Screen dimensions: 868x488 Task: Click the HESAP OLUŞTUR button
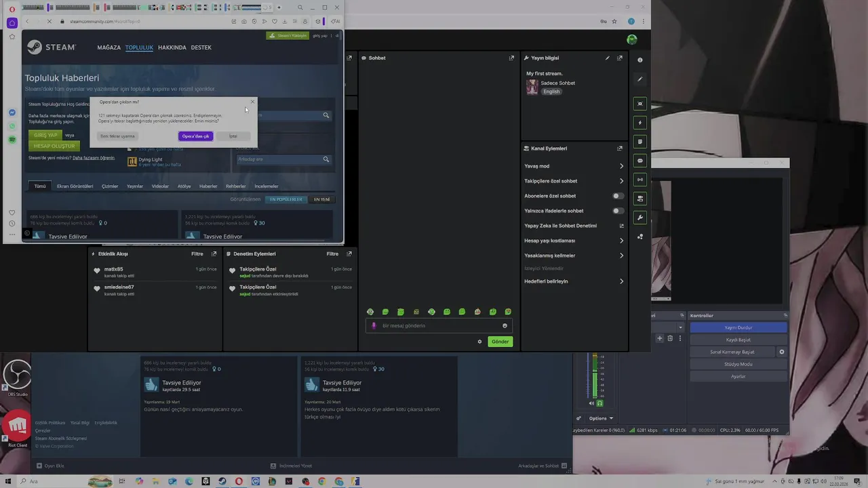[x=54, y=146]
